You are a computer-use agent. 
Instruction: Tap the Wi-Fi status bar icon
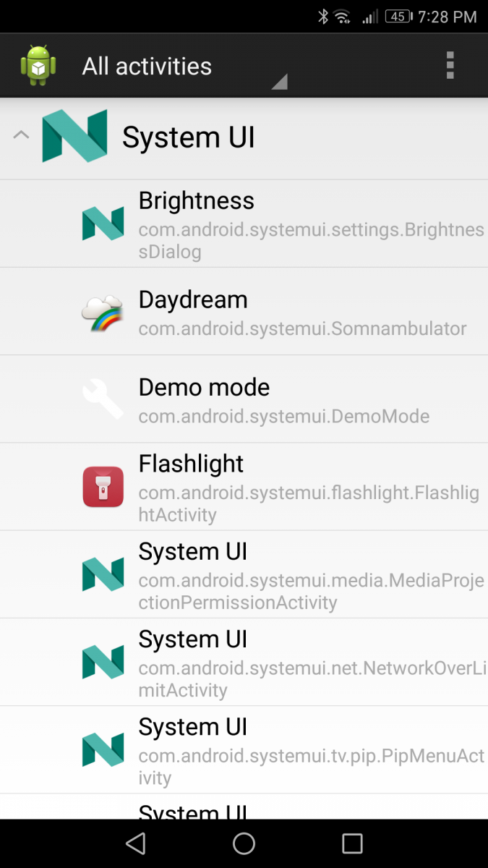click(x=341, y=16)
